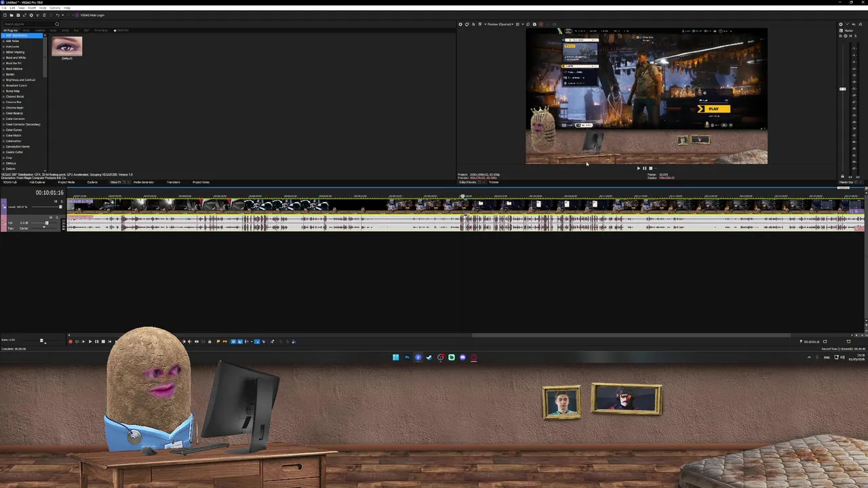Click the Master volume fader handle
Image resolution: width=868 pixels, height=488 pixels.
click(x=842, y=89)
